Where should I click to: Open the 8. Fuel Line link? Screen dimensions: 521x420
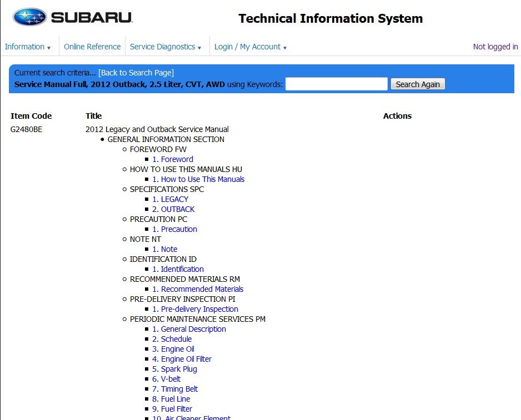(171, 399)
